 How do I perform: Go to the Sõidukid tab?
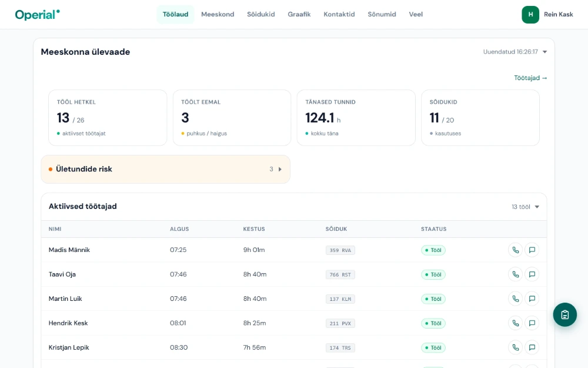click(x=261, y=14)
